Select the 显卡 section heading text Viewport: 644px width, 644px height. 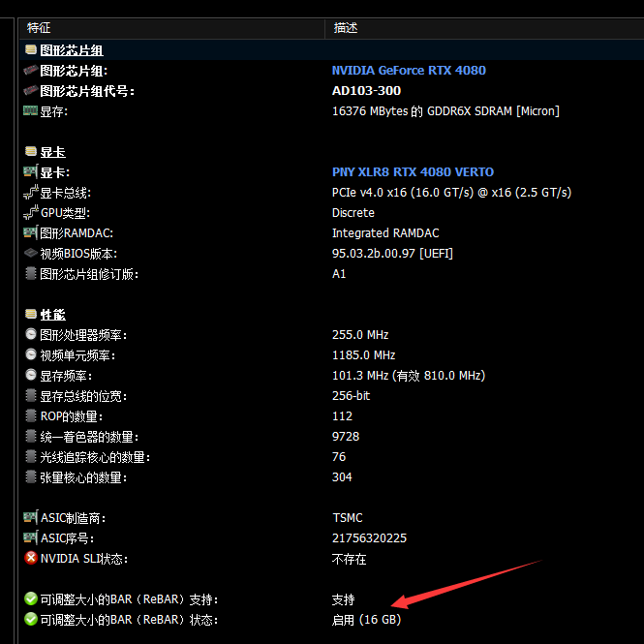[52, 152]
